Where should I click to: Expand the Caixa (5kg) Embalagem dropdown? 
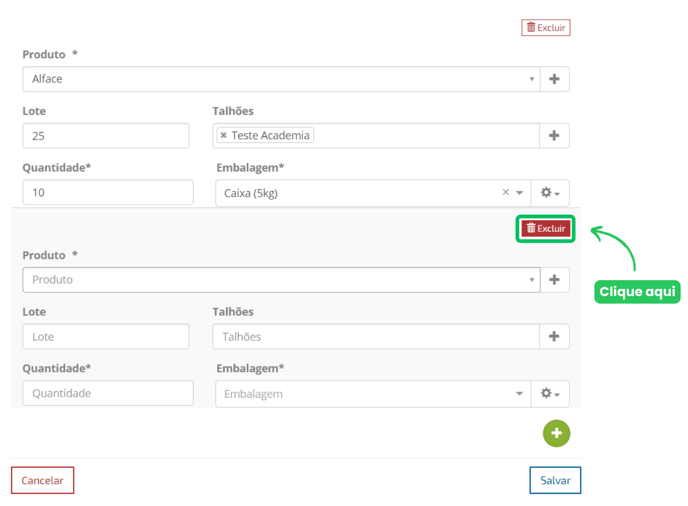[x=520, y=193]
